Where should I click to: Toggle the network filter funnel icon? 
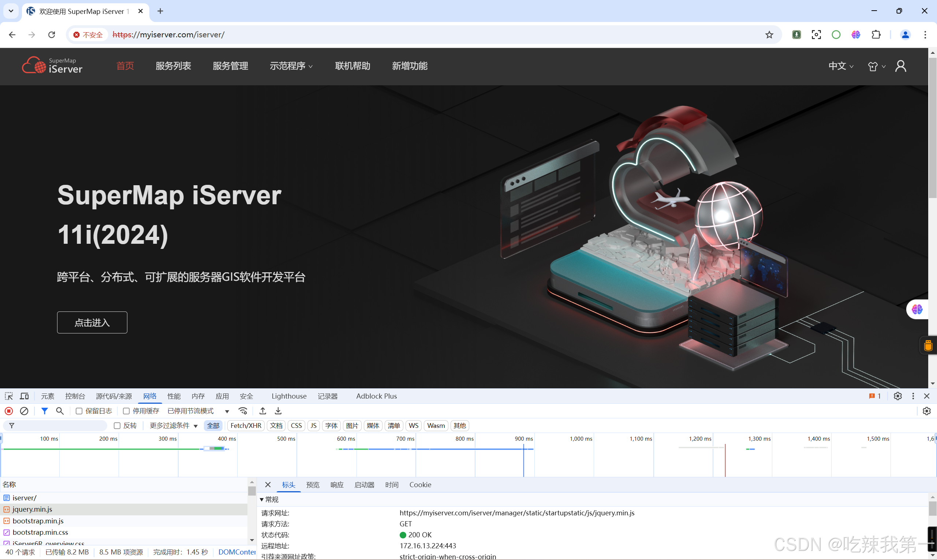[x=45, y=411]
